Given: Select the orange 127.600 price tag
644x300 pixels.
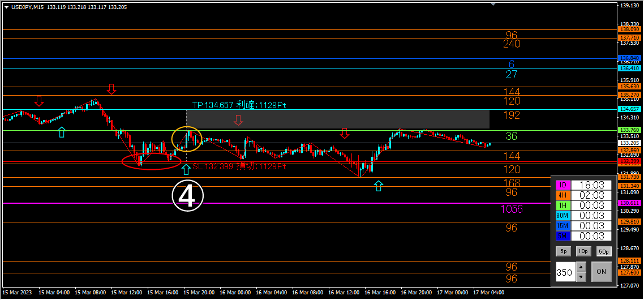Looking at the screenshot, I should point(629,273).
